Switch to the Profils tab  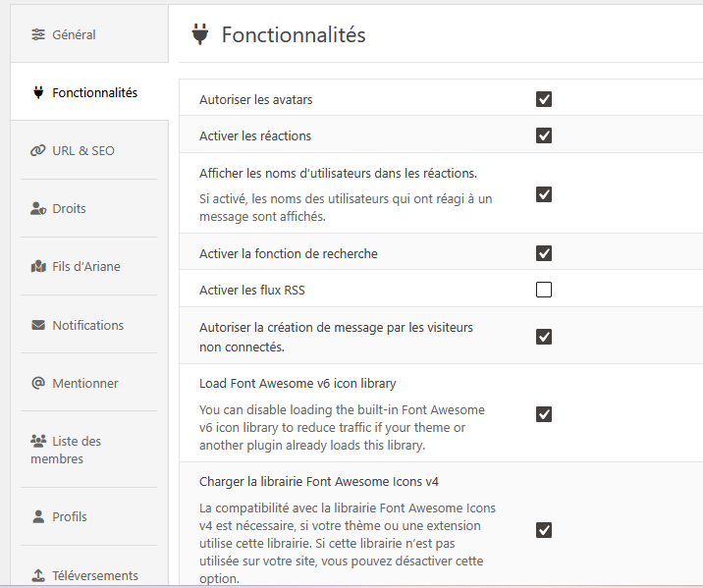pyautogui.click(x=88, y=516)
